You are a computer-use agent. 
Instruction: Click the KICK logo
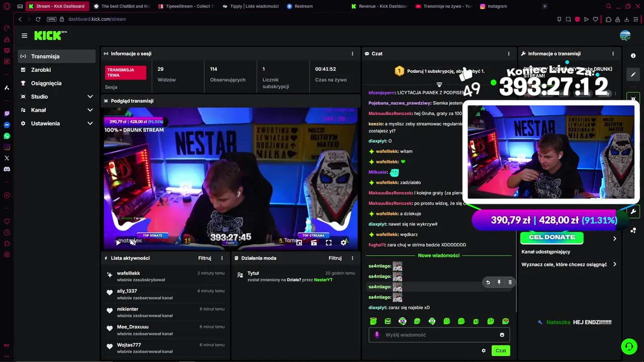click(50, 35)
